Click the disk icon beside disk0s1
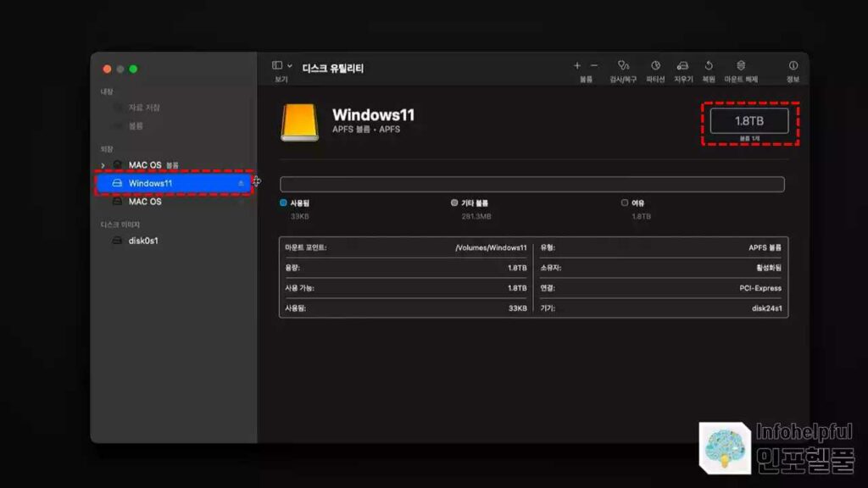Viewport: 868px width, 488px height. coord(117,241)
